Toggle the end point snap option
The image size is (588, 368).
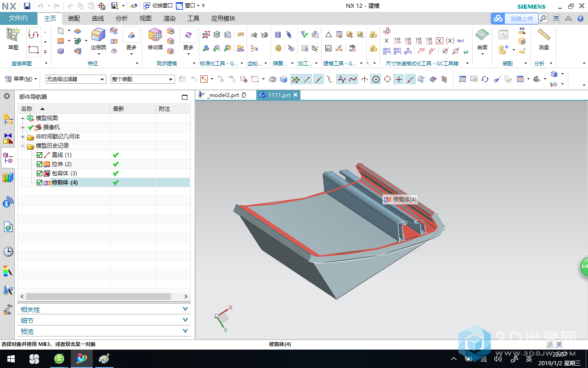coord(307,79)
